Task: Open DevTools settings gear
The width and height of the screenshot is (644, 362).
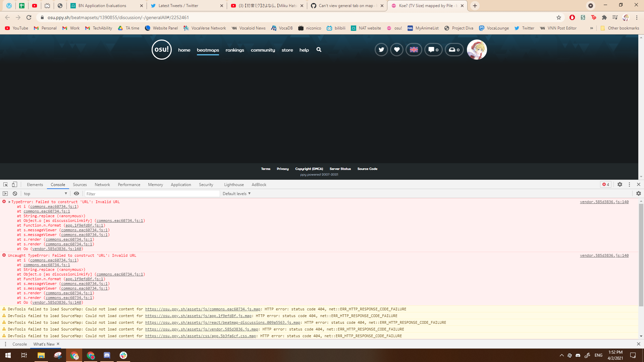Action: tap(619, 184)
